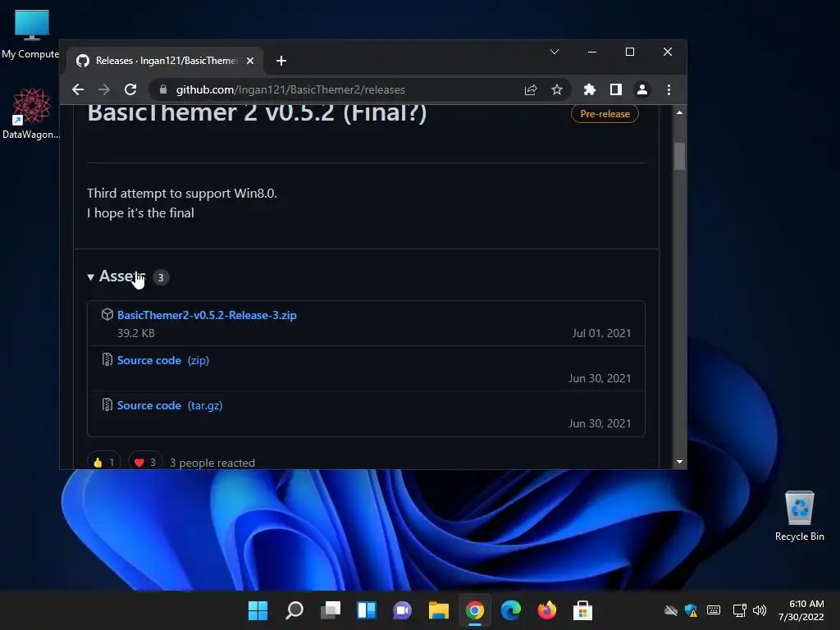Image resolution: width=840 pixels, height=630 pixels.
Task: Open Microsoft Store from taskbar
Action: pyautogui.click(x=583, y=610)
